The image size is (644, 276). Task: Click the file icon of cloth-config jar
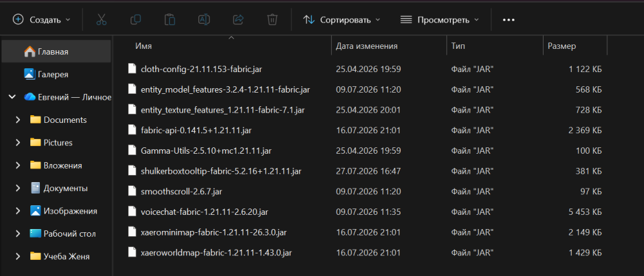pos(132,68)
